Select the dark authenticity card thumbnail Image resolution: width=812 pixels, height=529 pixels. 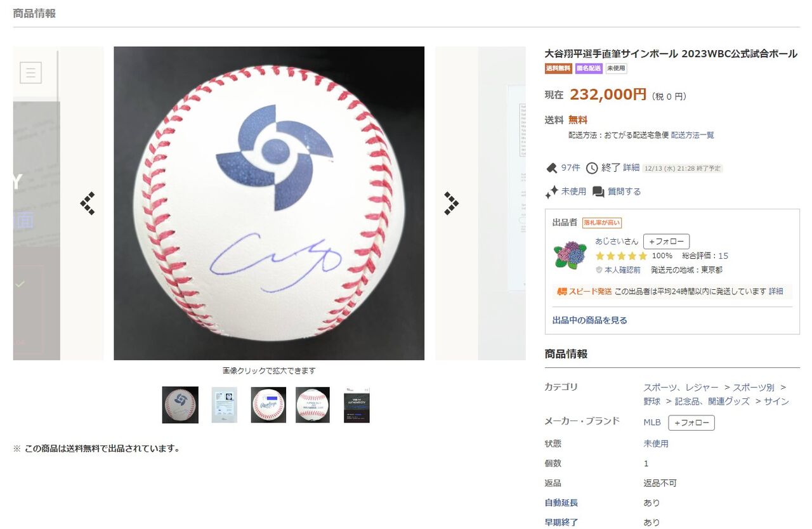[357, 405]
